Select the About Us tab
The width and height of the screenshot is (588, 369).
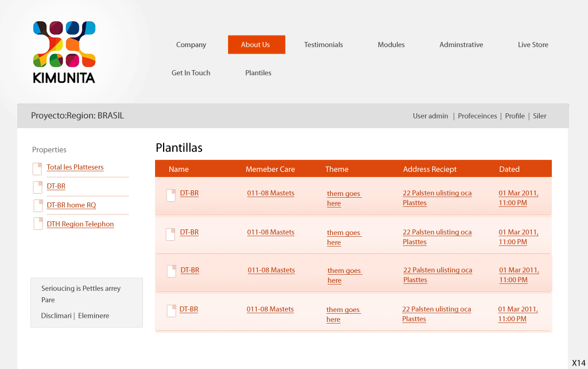[x=257, y=45]
